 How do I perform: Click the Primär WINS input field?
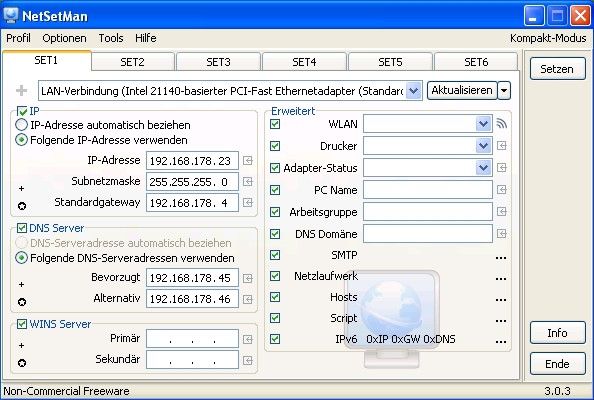[x=192, y=339]
